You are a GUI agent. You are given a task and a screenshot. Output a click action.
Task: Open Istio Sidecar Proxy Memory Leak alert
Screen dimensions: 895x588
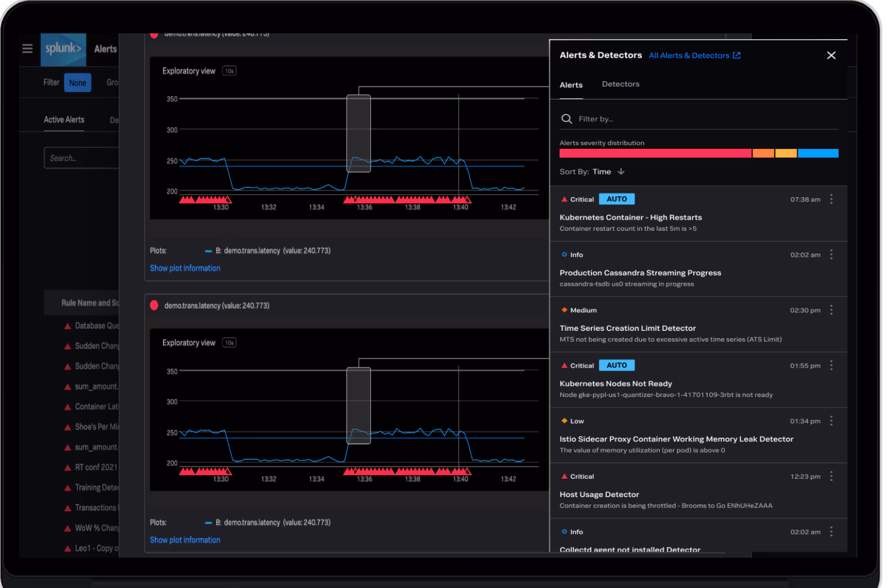click(676, 439)
